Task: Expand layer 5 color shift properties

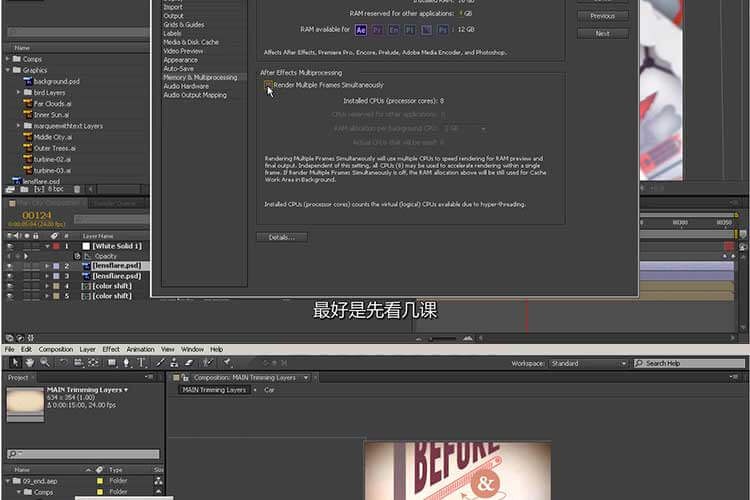Action: point(47,296)
